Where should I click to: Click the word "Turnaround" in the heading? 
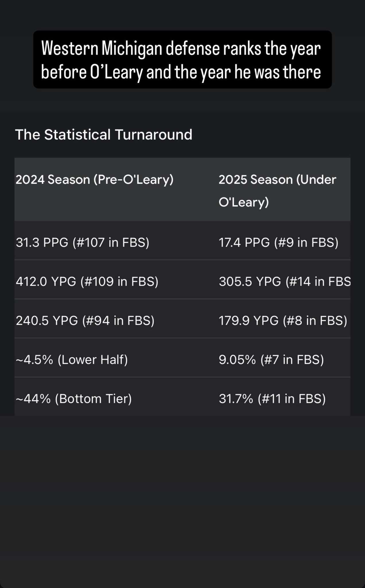(154, 134)
